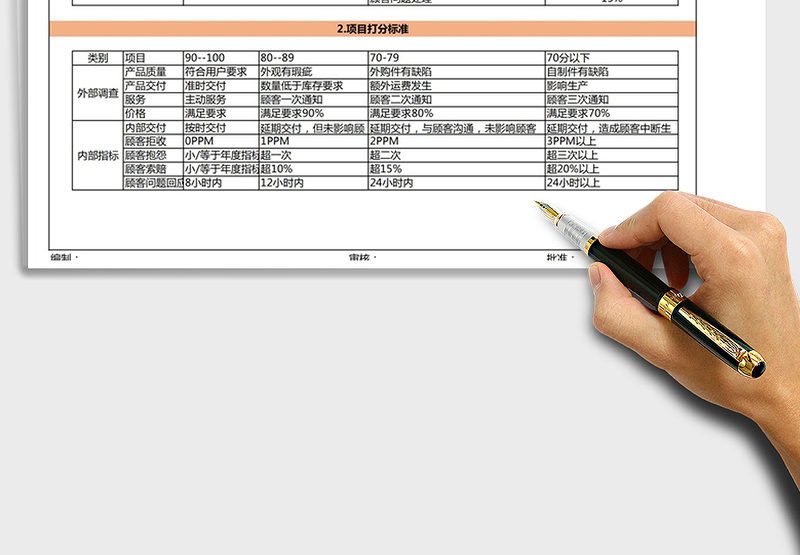Viewport: 800px width, 555px height.
Task: Select the '符合用户要求' cell
Action: tap(219, 72)
